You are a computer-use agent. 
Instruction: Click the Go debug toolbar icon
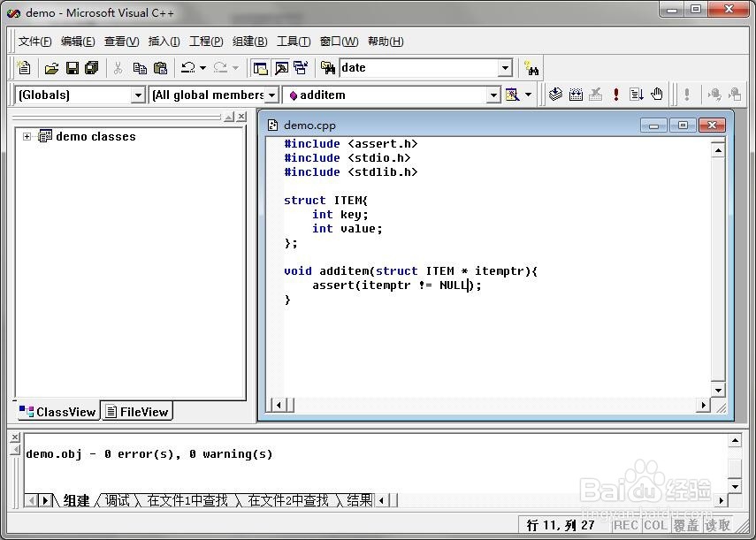(637, 94)
